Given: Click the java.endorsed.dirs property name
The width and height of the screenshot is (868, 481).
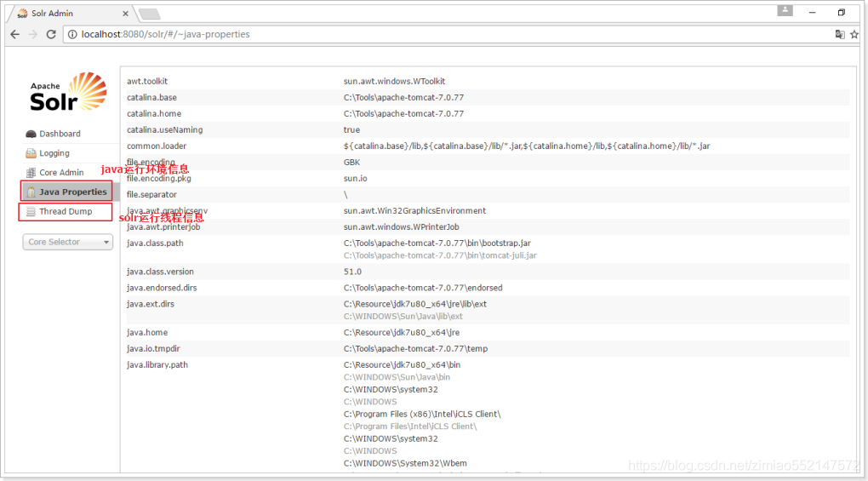Looking at the screenshot, I should [x=162, y=288].
